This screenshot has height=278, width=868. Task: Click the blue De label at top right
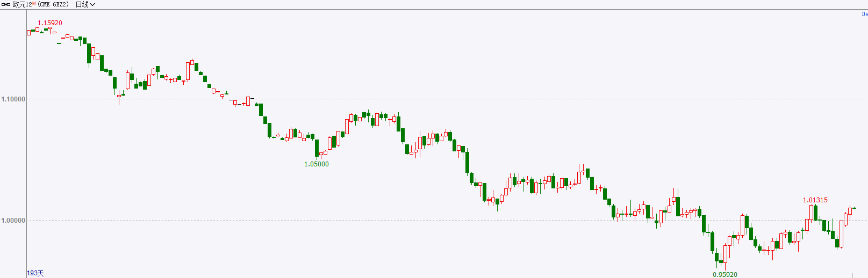coord(864,14)
